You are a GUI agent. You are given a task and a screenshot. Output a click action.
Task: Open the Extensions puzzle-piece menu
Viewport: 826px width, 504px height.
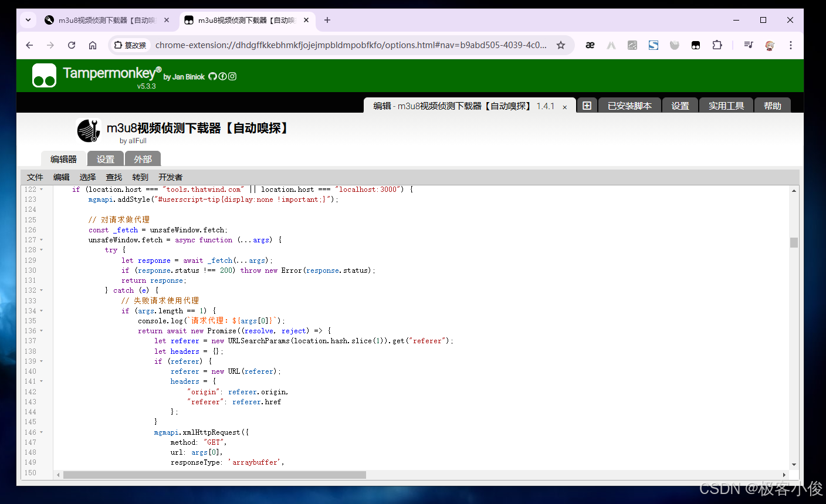pyautogui.click(x=717, y=45)
